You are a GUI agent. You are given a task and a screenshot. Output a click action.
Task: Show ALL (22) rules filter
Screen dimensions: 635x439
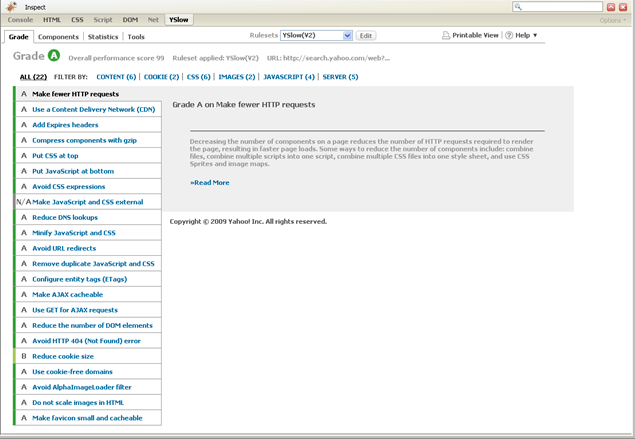(x=33, y=77)
